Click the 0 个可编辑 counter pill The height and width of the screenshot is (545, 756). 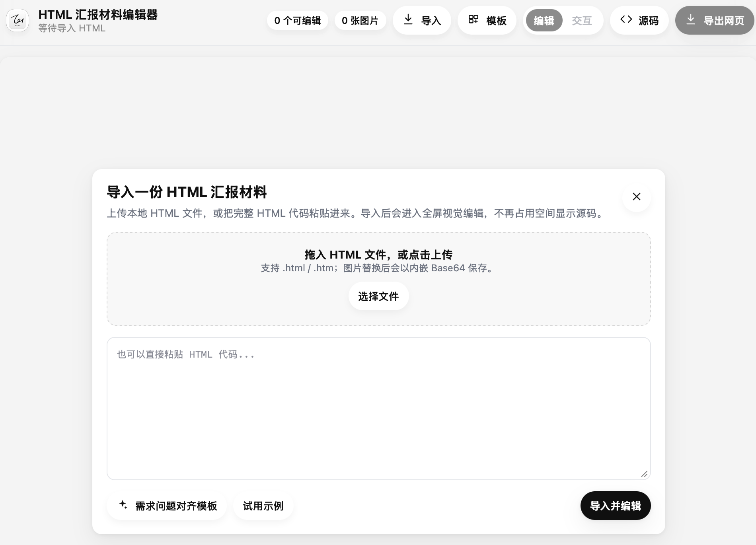298,20
